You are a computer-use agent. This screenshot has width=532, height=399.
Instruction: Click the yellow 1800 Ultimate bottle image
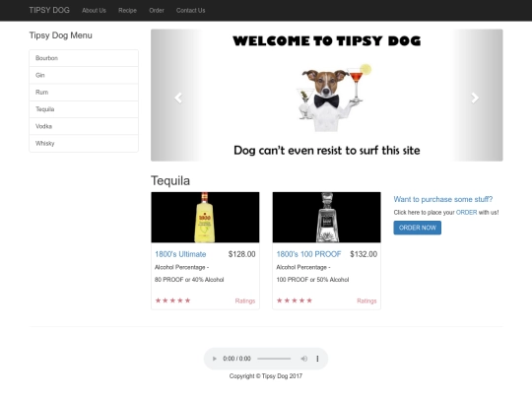[x=205, y=217]
